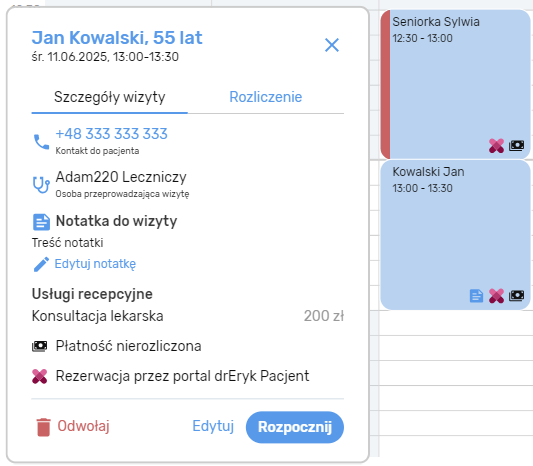Screen dimensions: 533x466
Task: Click the trash icon next to Odwołaj
Action: 44,427
